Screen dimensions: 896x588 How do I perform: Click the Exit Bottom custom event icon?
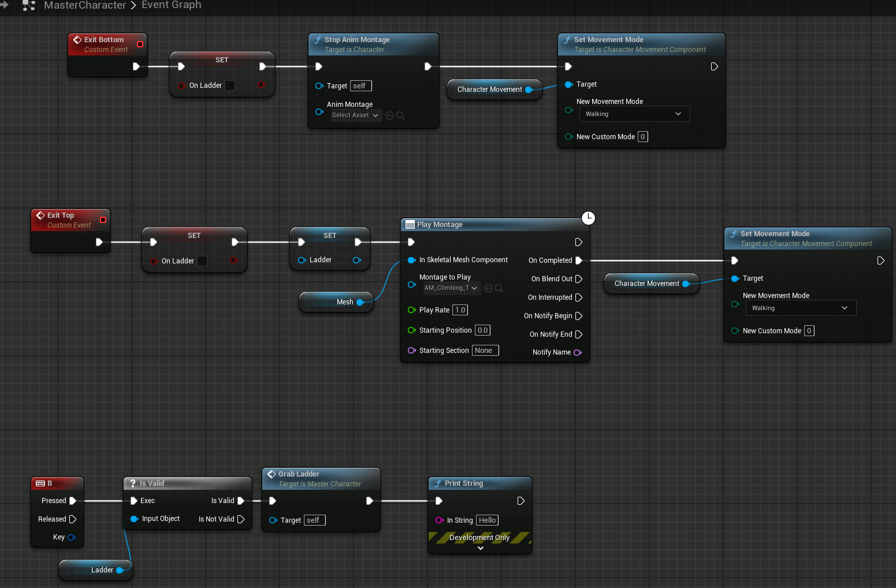coord(77,40)
